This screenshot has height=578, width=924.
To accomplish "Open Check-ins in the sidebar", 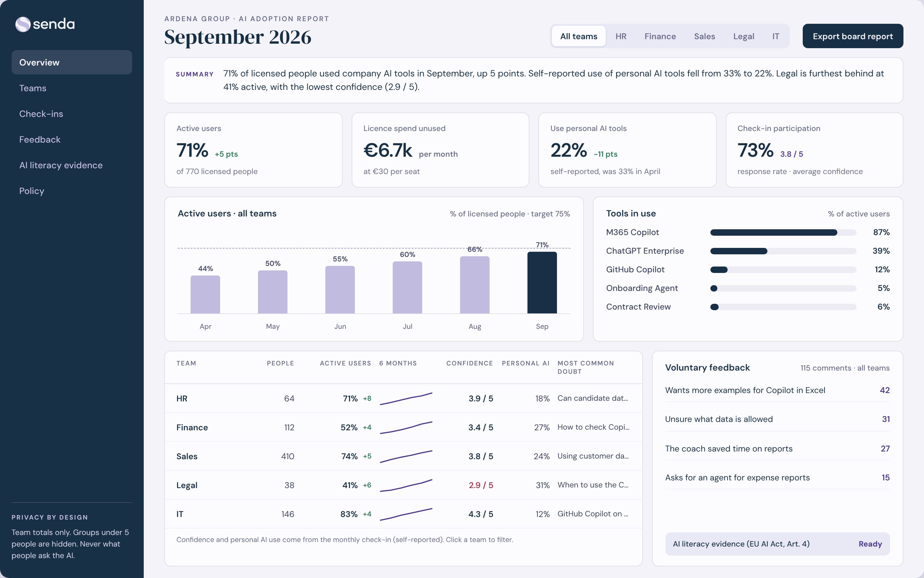I will click(x=72, y=114).
